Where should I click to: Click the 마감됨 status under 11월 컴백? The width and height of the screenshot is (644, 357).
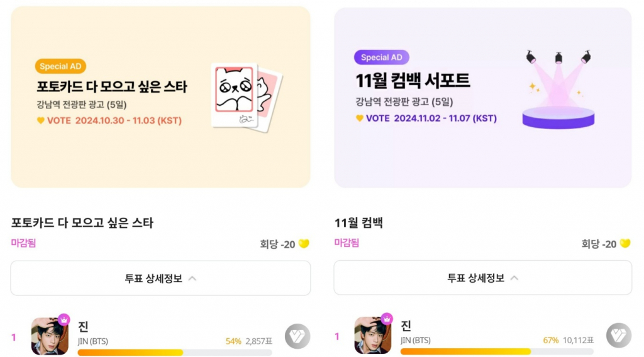[347, 243]
